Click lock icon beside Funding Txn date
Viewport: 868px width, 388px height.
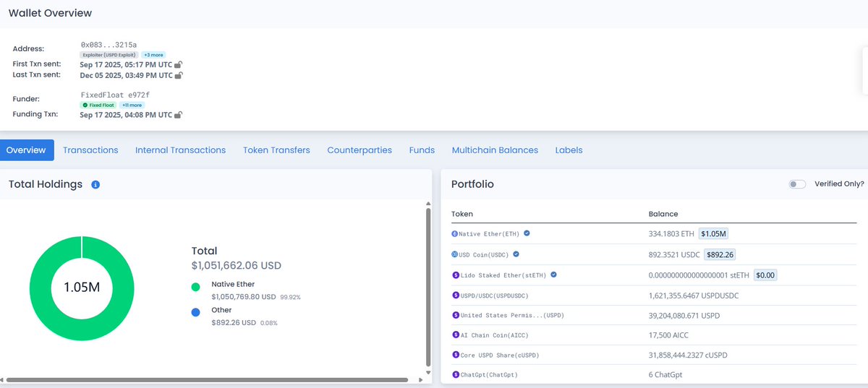(x=179, y=115)
